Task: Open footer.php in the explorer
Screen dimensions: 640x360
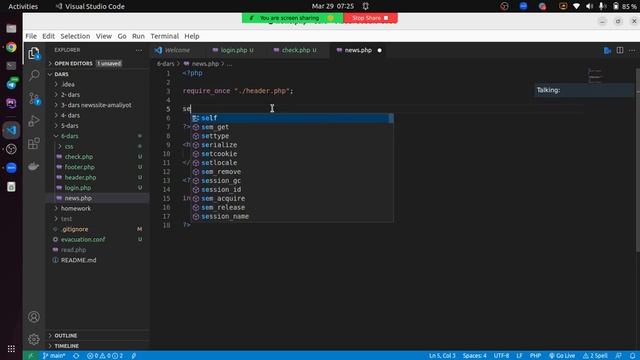Action: pyautogui.click(x=79, y=167)
